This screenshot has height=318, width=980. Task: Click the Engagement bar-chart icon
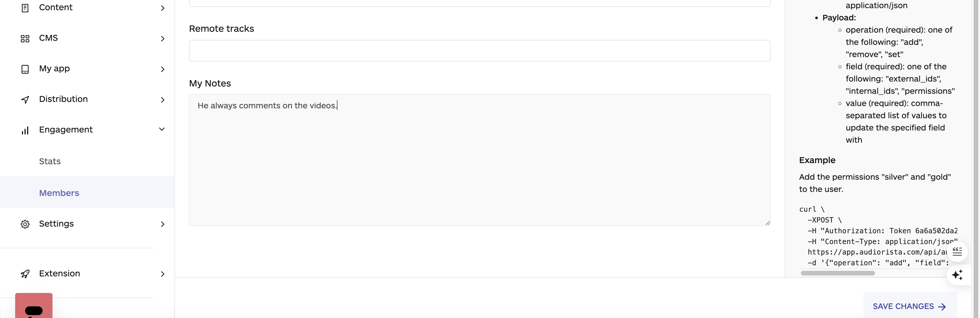coord(25,130)
